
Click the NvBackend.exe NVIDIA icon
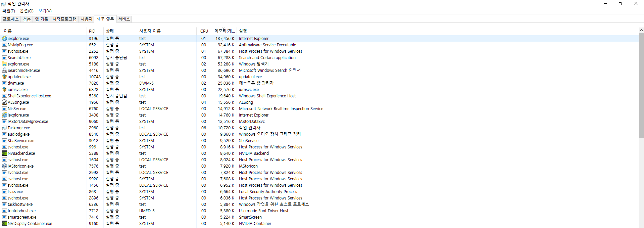(x=4, y=153)
